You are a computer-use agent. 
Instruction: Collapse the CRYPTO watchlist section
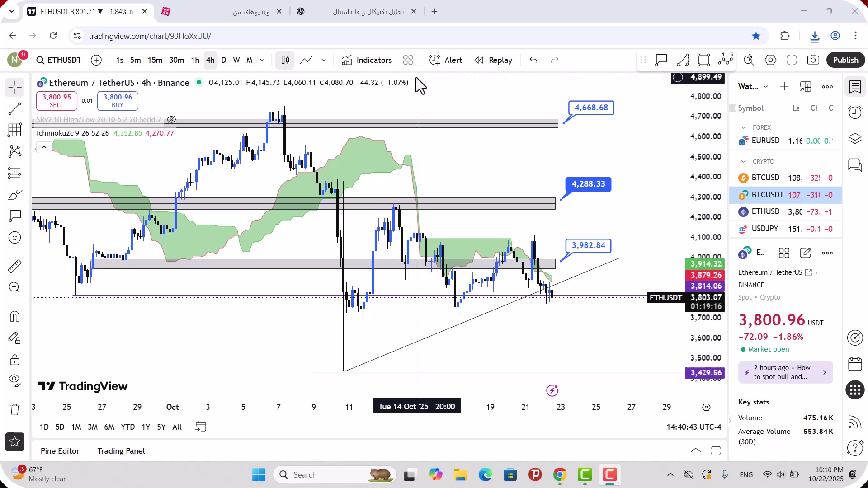coord(743,161)
